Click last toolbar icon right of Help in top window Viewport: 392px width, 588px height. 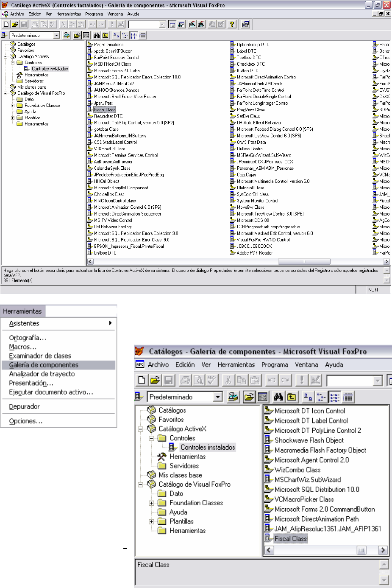(x=245, y=24)
